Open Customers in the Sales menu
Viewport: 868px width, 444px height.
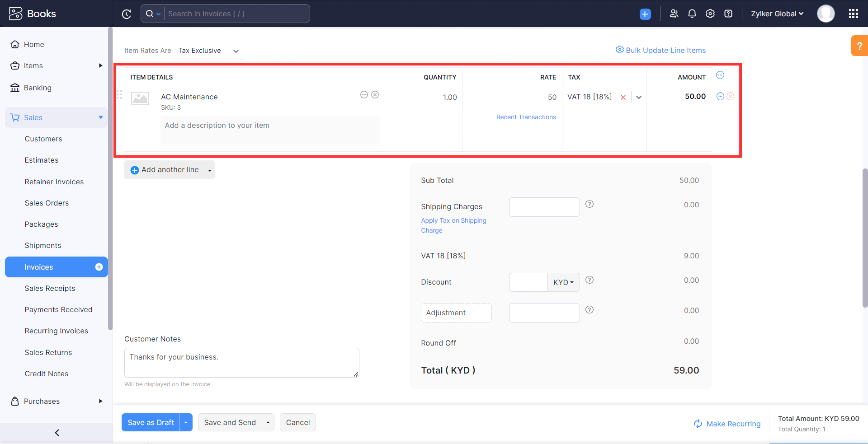[43, 139]
